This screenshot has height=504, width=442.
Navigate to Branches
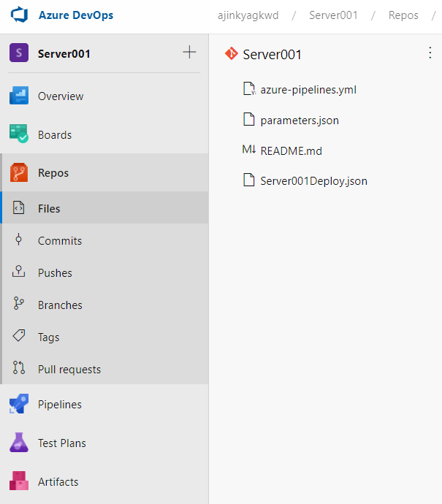tap(60, 305)
